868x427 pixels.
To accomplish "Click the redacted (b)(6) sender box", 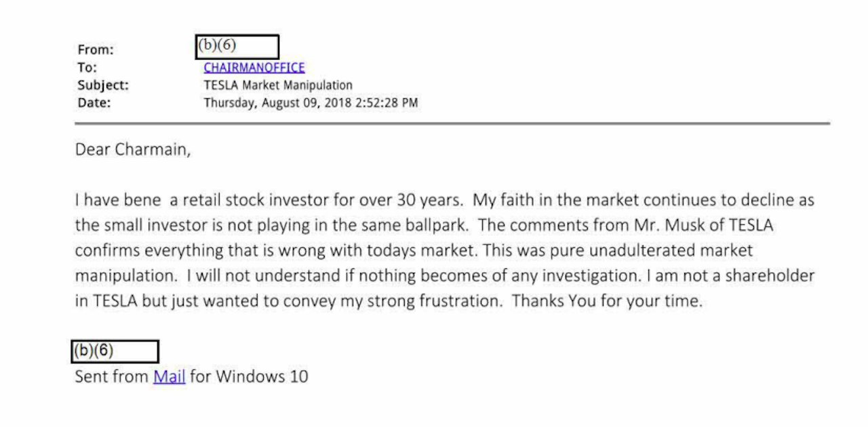I will pos(237,47).
